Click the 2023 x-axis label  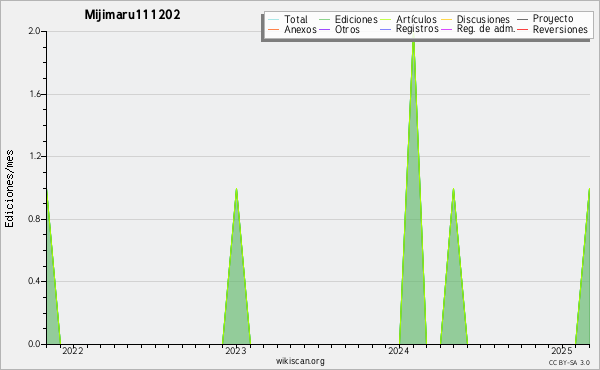point(236,351)
